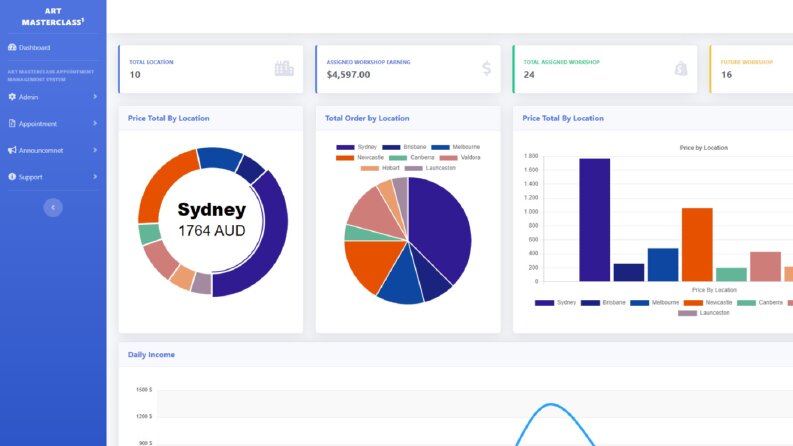The width and height of the screenshot is (793, 446).
Task: Select the blue Melbourne segment of the donut chart
Action: pos(221,158)
